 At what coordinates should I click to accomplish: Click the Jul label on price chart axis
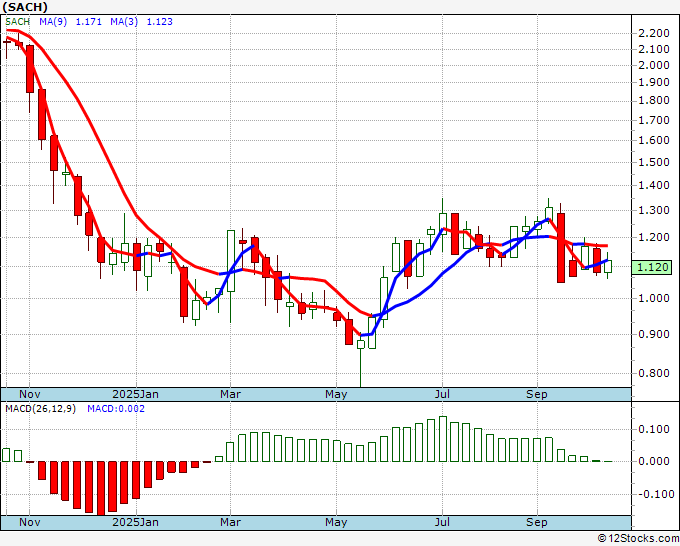pyautogui.click(x=442, y=394)
